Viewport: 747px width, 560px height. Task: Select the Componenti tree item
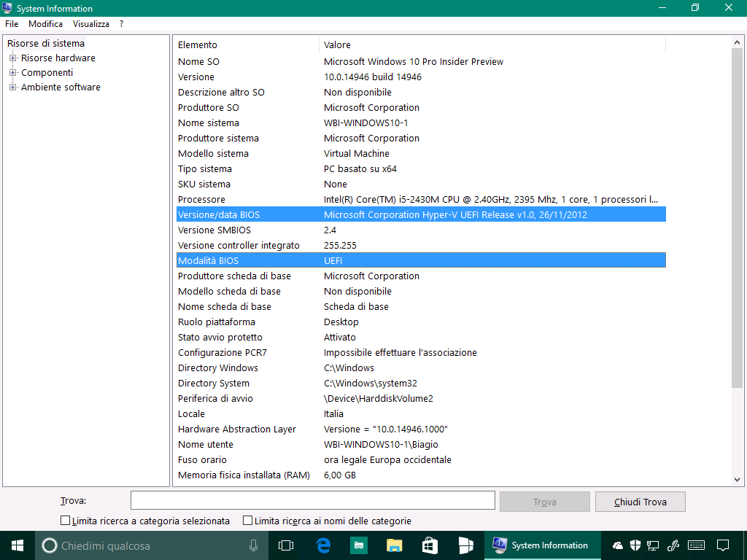coord(47,73)
